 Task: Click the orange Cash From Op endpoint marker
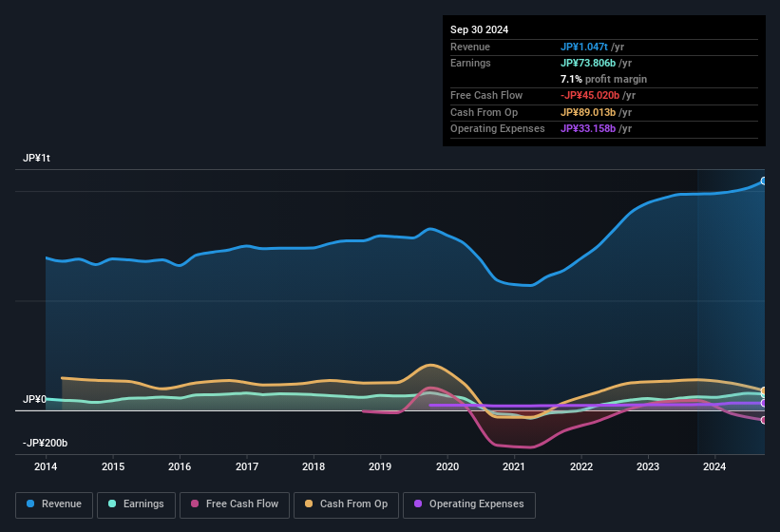(764, 391)
